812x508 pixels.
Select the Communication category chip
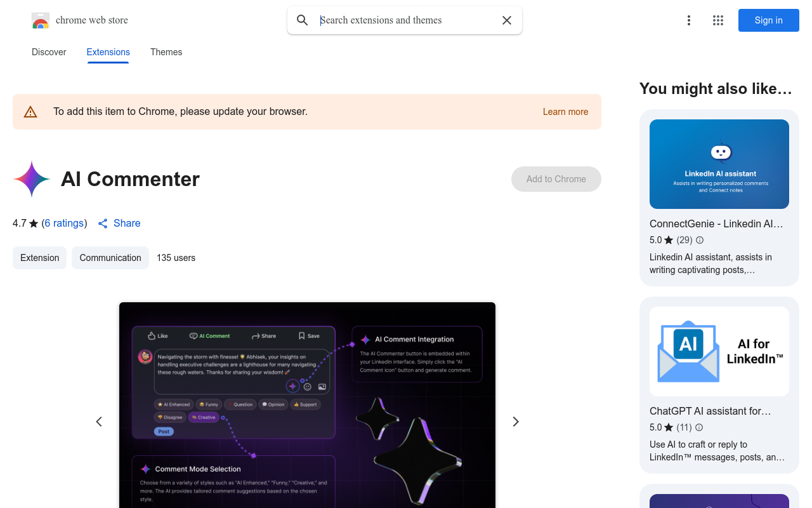point(110,258)
